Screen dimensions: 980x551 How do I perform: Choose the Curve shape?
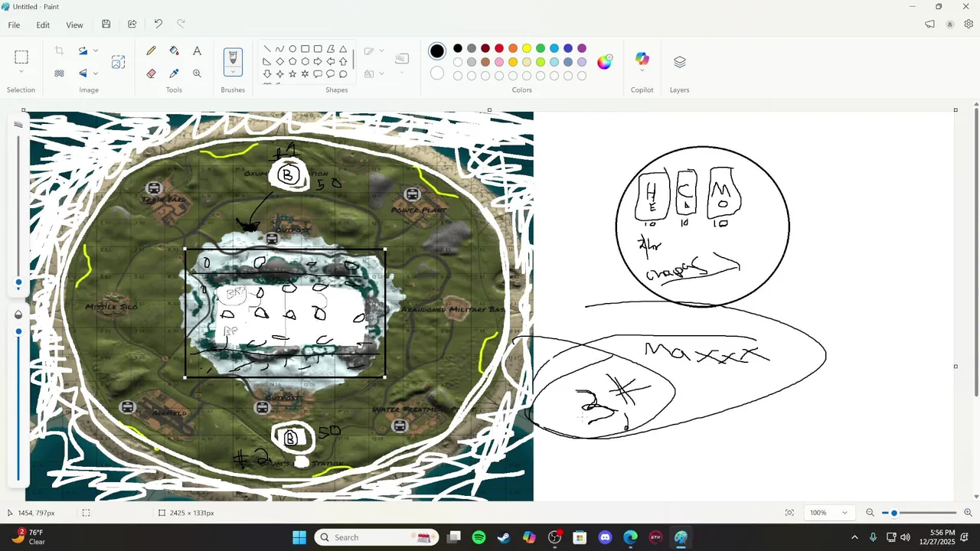(279, 49)
